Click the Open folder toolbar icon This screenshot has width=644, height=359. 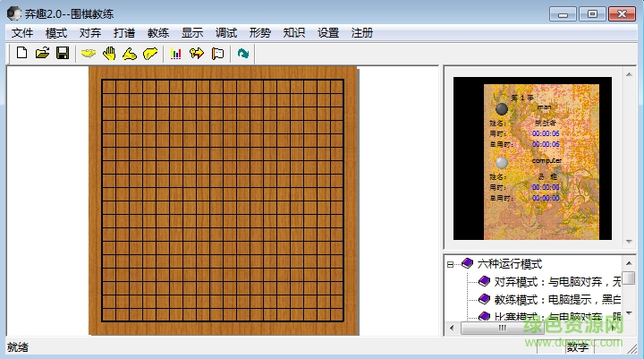coord(42,54)
